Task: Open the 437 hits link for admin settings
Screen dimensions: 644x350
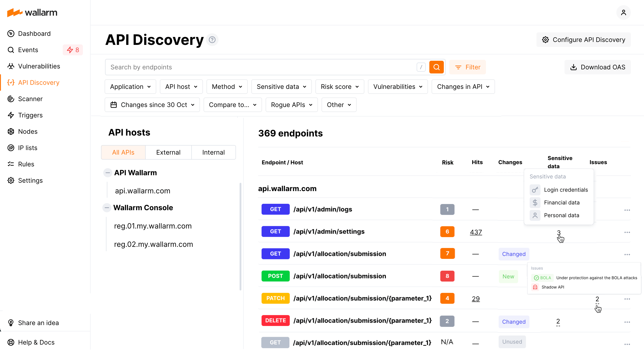Action: tap(476, 232)
